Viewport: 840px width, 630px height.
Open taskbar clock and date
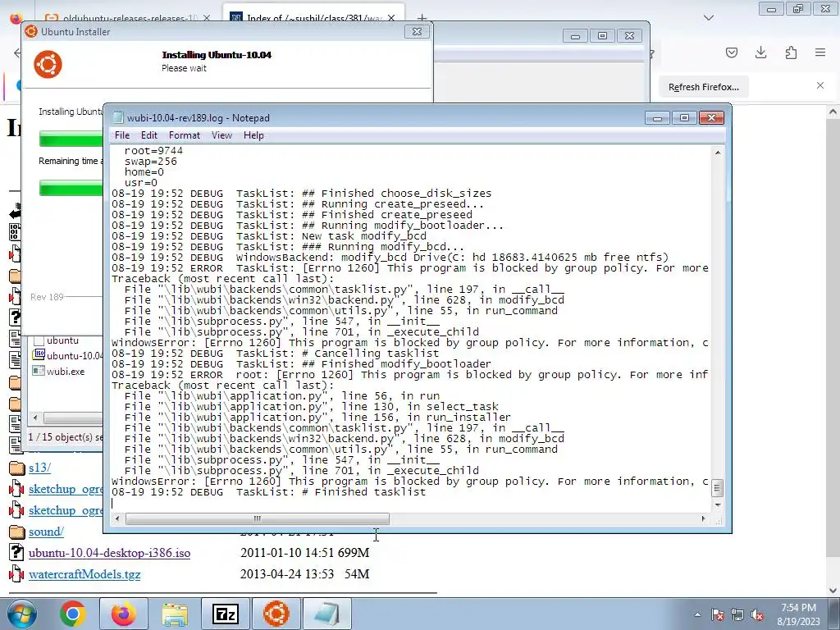coord(798,614)
